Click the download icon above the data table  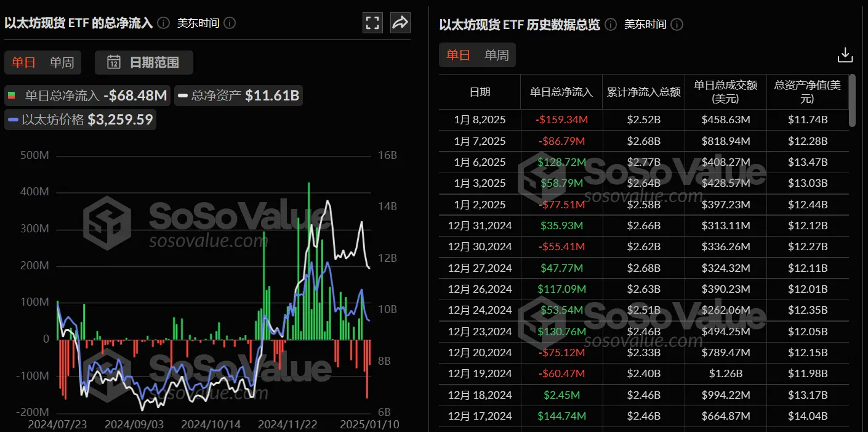(845, 55)
